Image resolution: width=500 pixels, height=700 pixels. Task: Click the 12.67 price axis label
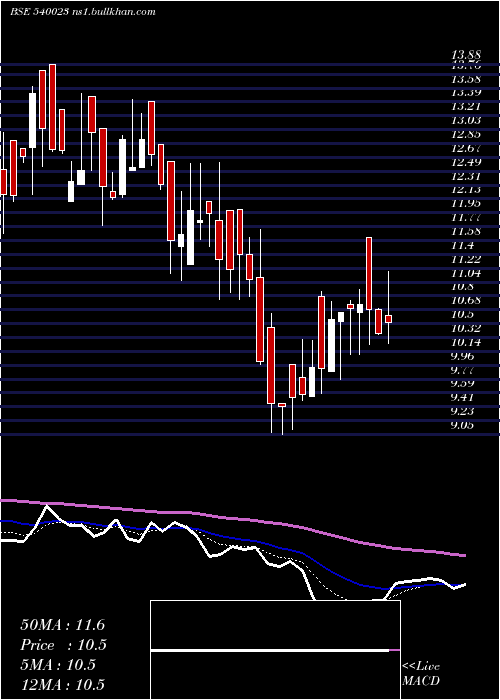466,148
